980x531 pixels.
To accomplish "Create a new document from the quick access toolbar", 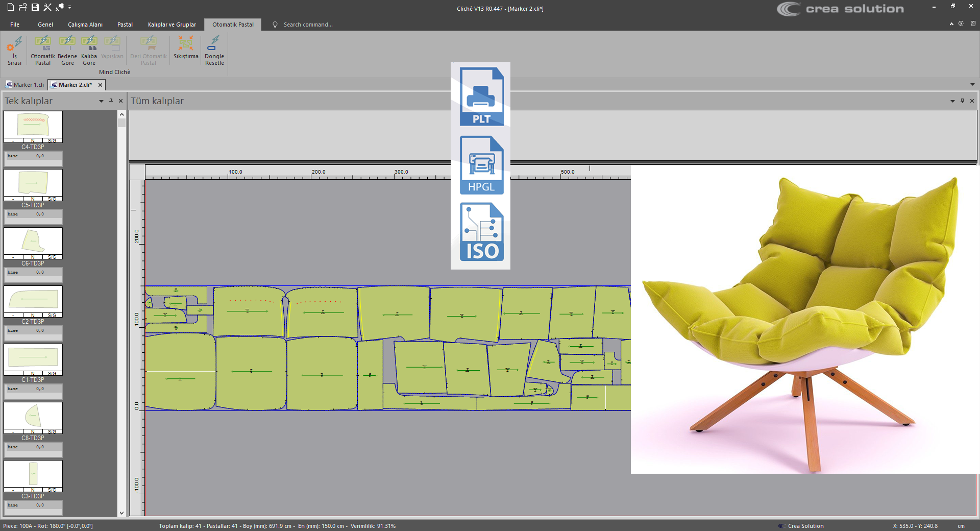I will tap(10, 7).
